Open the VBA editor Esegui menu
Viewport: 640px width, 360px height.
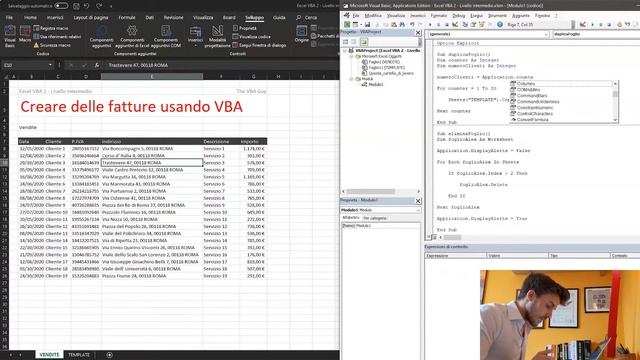(476, 16)
